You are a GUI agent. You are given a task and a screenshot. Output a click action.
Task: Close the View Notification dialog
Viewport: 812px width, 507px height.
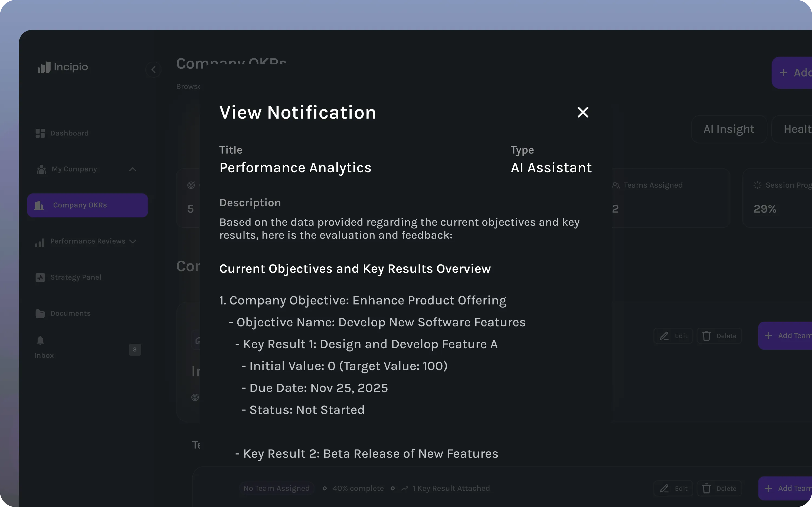click(583, 112)
